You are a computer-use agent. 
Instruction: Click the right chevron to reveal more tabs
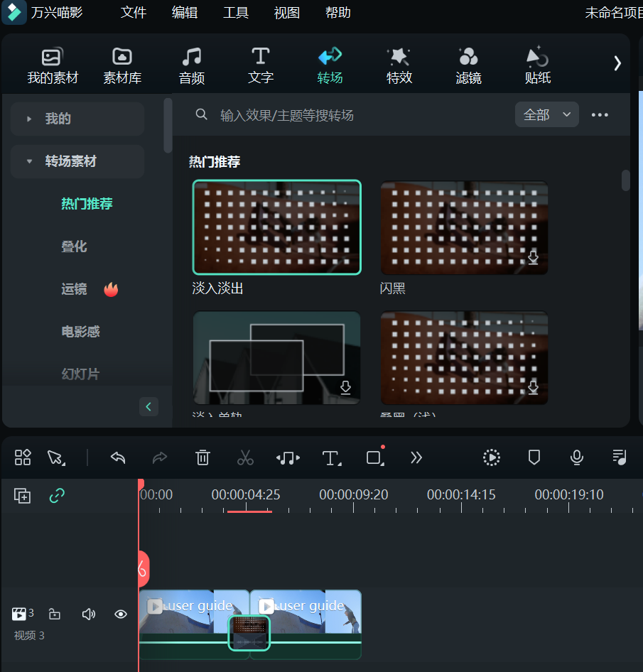pos(617,63)
